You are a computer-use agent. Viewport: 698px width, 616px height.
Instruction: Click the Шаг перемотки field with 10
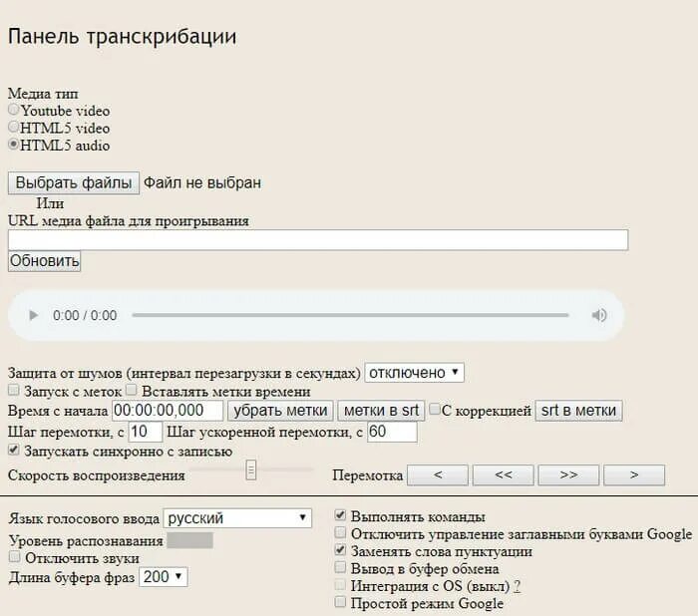[146, 432]
